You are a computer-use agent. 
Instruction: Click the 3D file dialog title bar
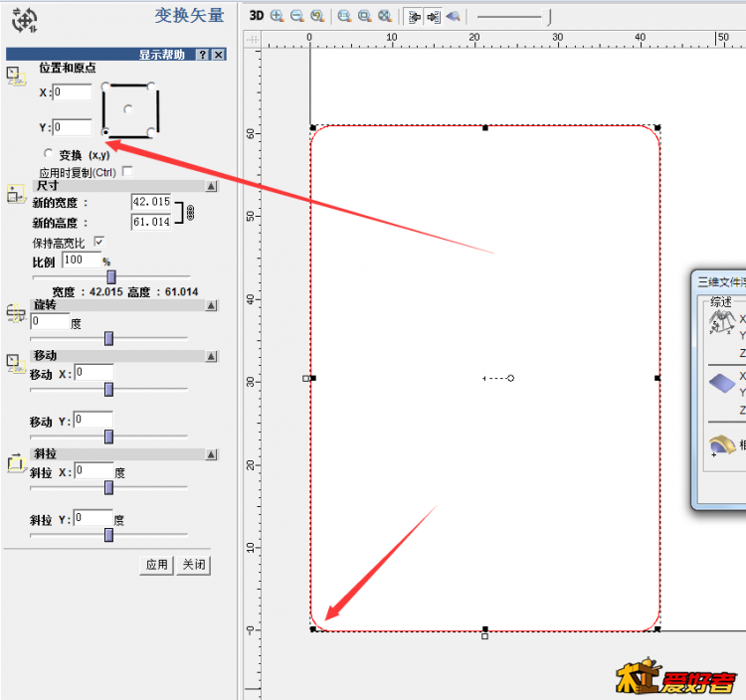pos(720,282)
